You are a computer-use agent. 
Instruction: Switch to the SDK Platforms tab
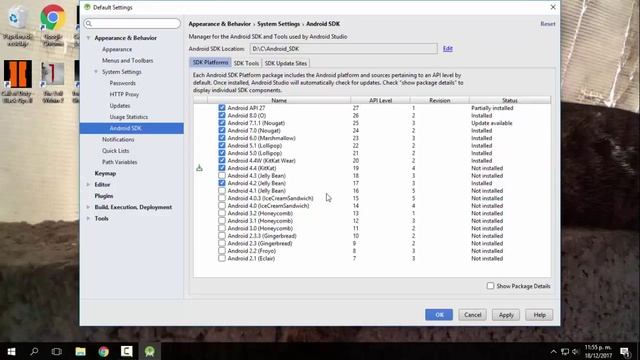(210, 62)
